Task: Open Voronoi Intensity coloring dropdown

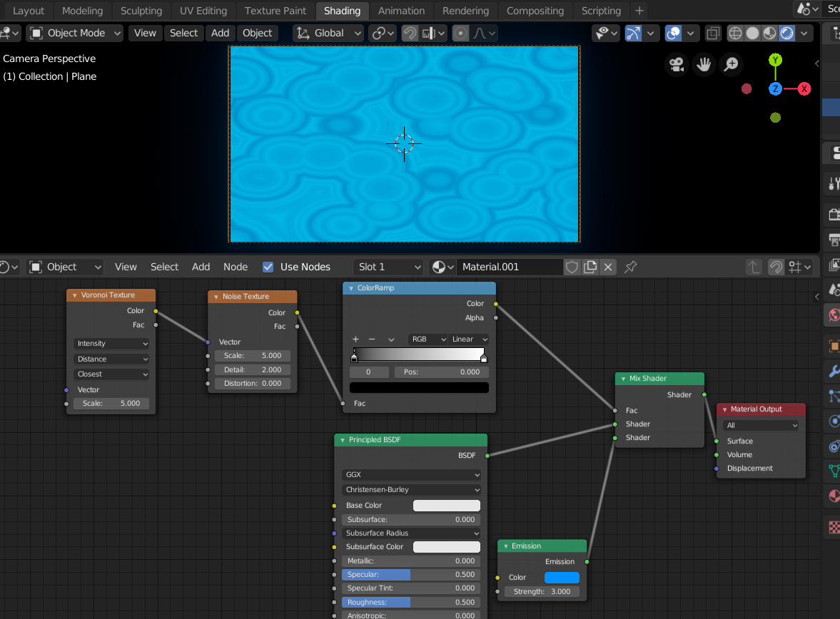Action: [x=111, y=343]
